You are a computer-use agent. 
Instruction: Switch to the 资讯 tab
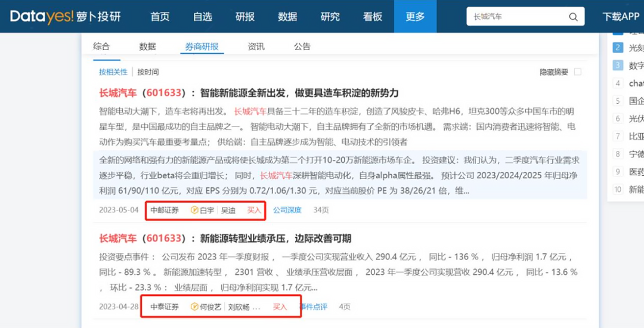point(256,47)
